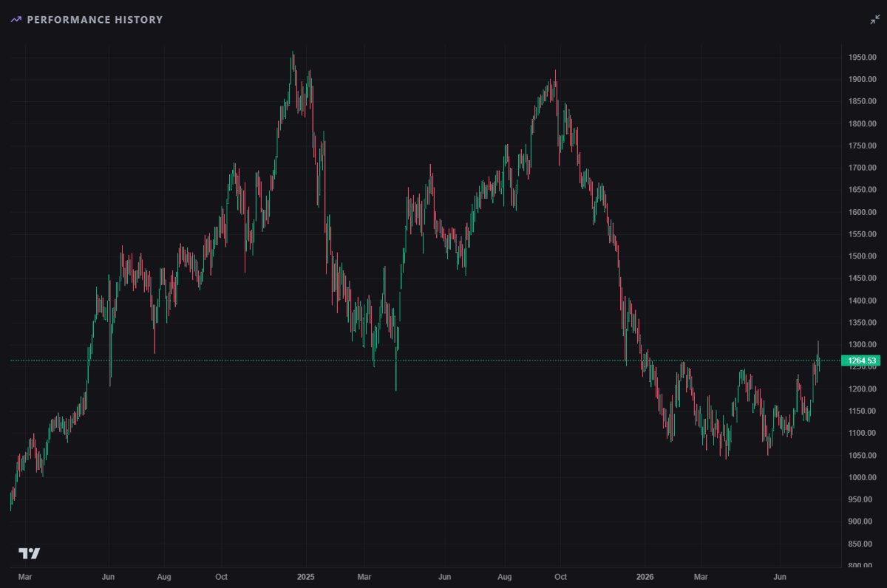Click the PERFORMANCE HISTORY title

[95, 20]
